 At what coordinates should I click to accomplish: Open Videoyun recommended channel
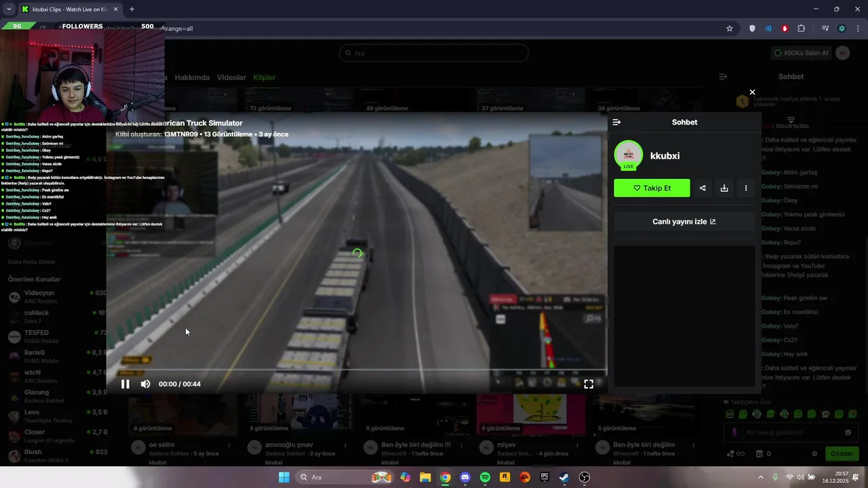click(54, 296)
